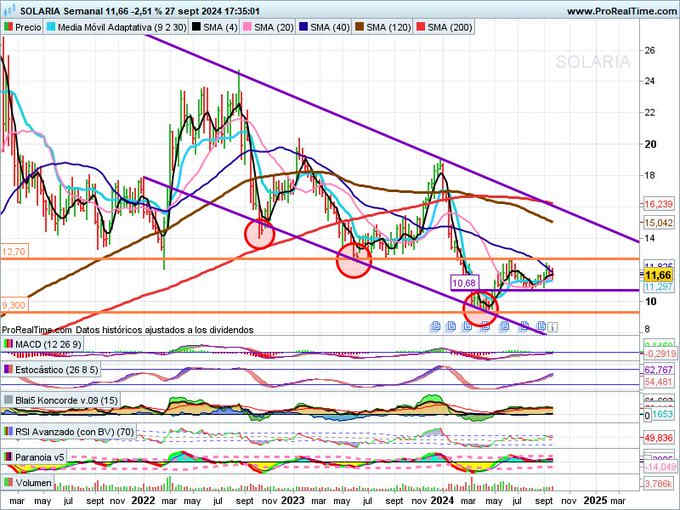Open the RSI Avanzado (con BV) (70) label
This screenshot has width=680, height=510.
[x=69, y=432]
